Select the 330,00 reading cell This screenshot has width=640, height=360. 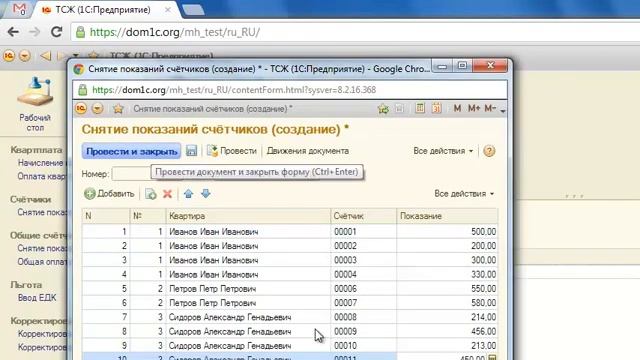(x=447, y=275)
